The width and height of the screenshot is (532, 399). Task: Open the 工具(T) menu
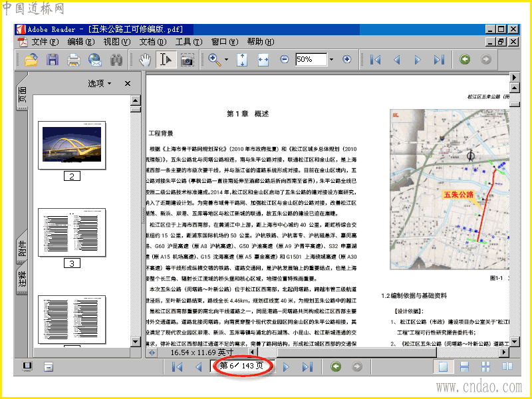(189, 42)
